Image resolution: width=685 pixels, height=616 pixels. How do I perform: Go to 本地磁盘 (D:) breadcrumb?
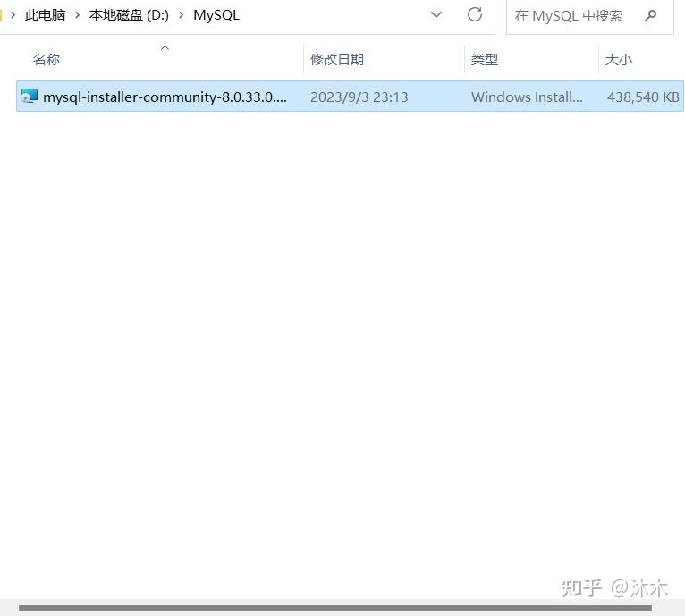129,15
